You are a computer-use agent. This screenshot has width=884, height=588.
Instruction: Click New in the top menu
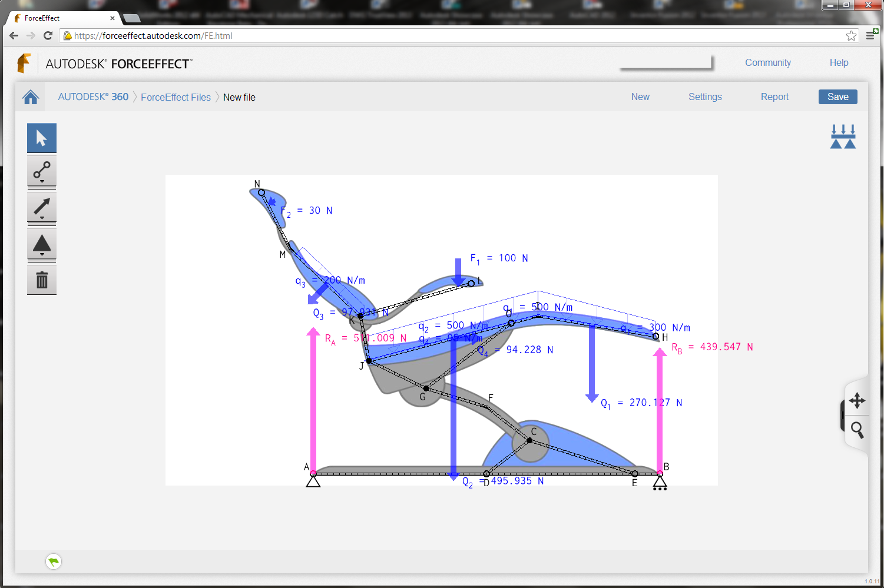(640, 97)
